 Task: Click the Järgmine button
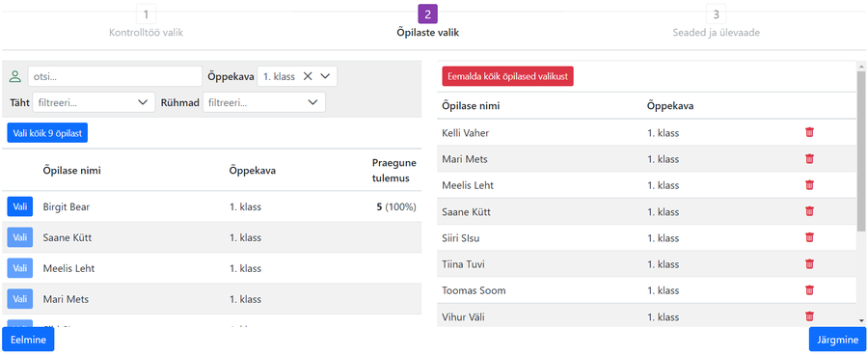(837, 340)
